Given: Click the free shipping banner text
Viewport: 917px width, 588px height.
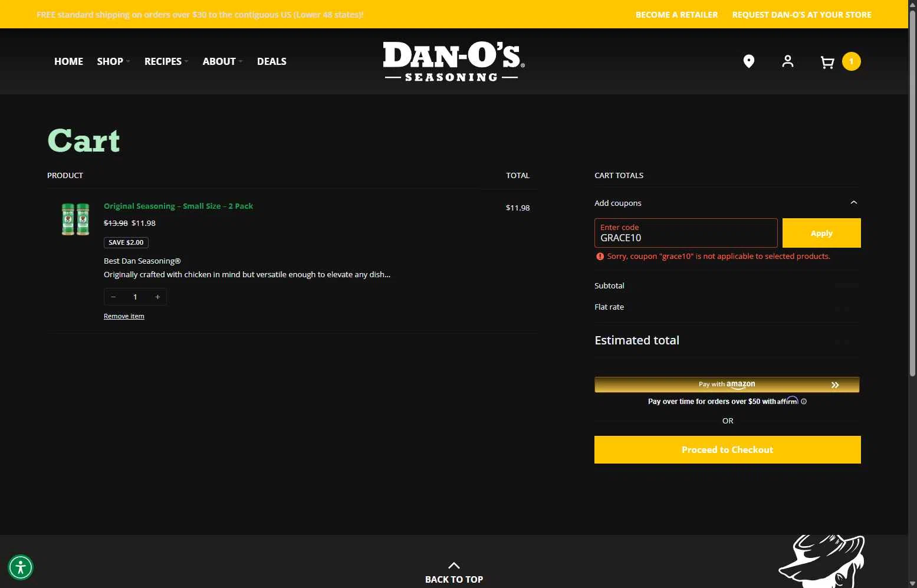Looking at the screenshot, I should coord(200,15).
